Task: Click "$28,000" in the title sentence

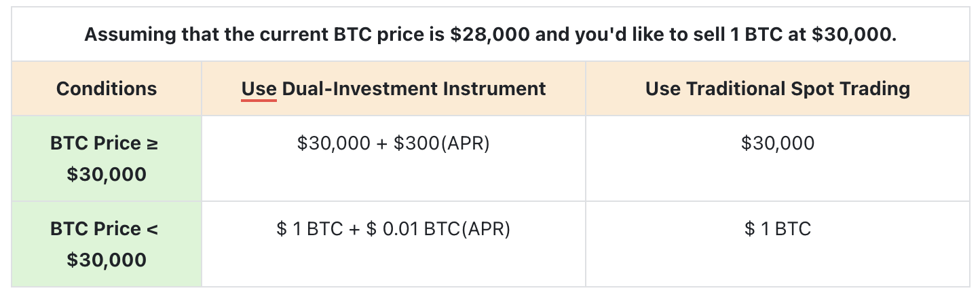Action: click(489, 35)
